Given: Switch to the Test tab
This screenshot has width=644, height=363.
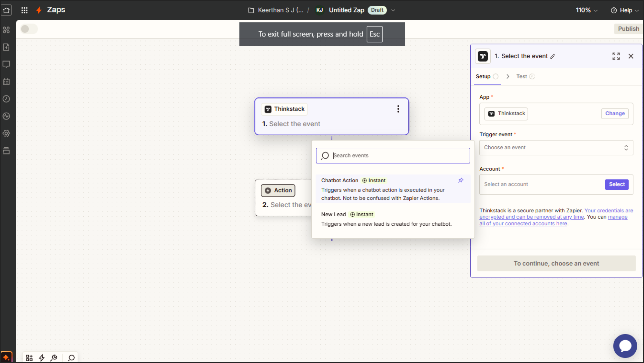Looking at the screenshot, I should coord(526,77).
